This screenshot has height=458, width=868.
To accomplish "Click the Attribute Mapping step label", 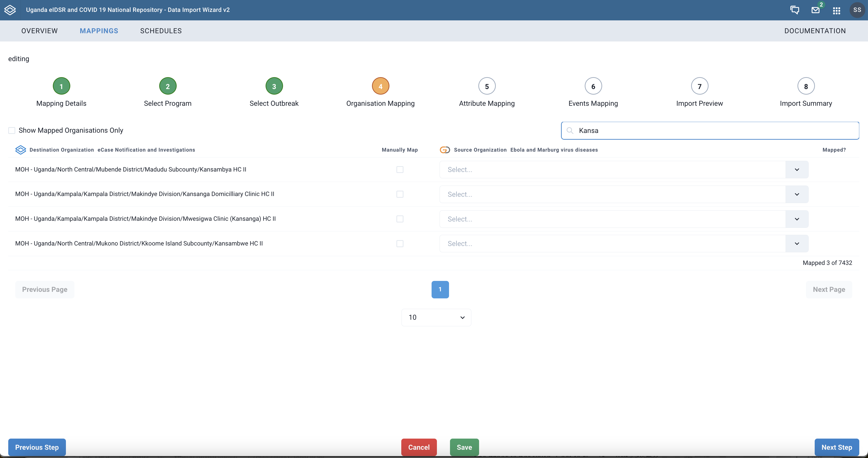I will (487, 103).
